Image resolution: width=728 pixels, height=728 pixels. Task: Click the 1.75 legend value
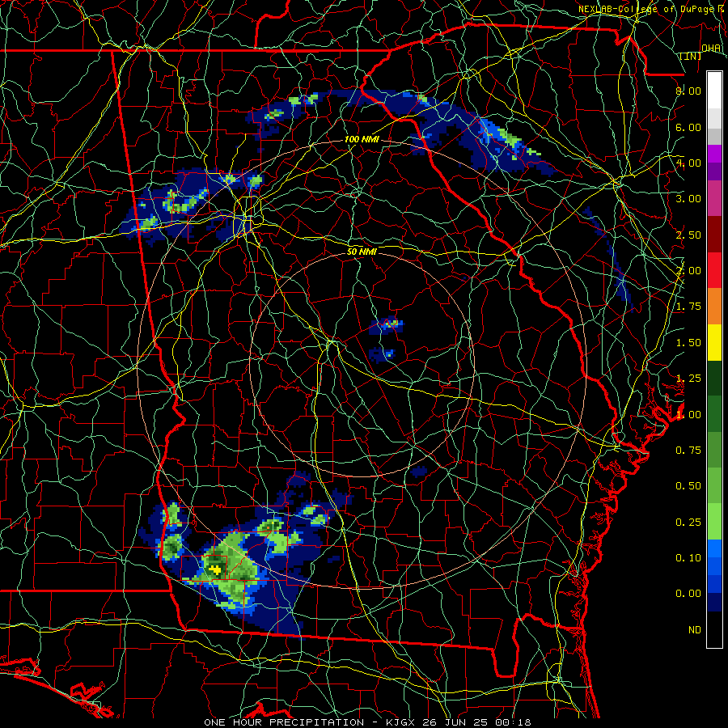(688, 307)
